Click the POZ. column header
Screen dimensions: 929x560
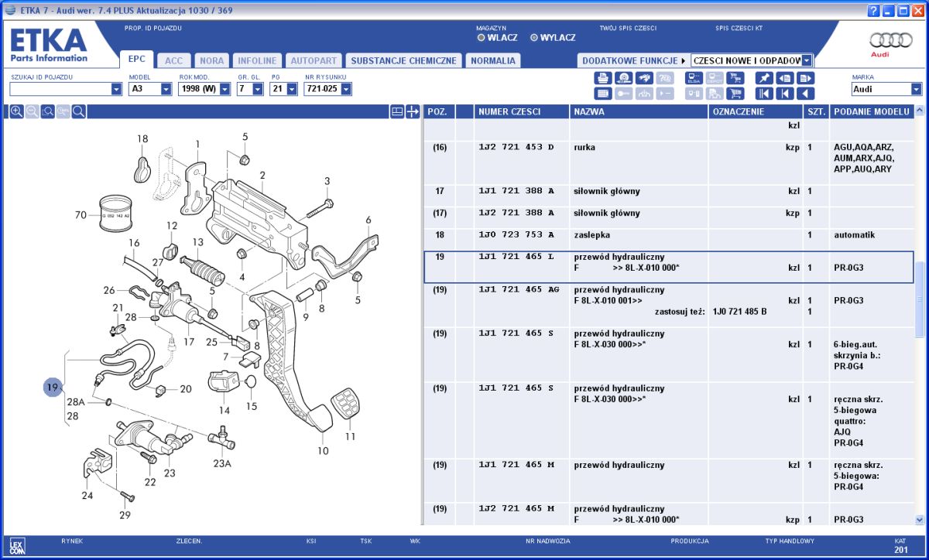pyautogui.click(x=439, y=112)
